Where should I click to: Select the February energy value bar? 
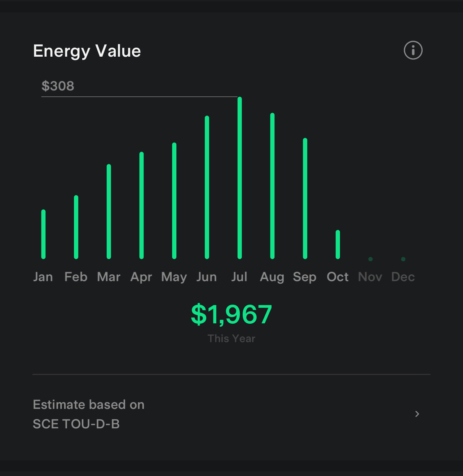(x=76, y=227)
